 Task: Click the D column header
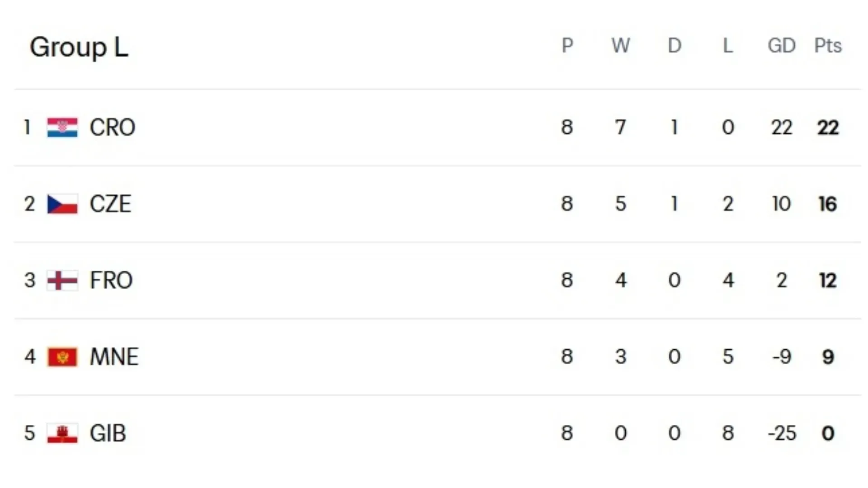675,46
